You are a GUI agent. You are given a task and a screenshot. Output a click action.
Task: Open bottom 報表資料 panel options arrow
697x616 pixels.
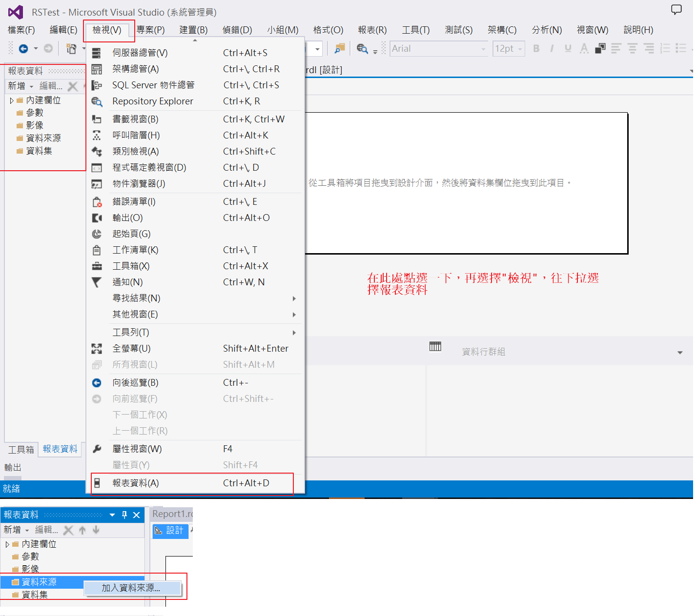112,515
